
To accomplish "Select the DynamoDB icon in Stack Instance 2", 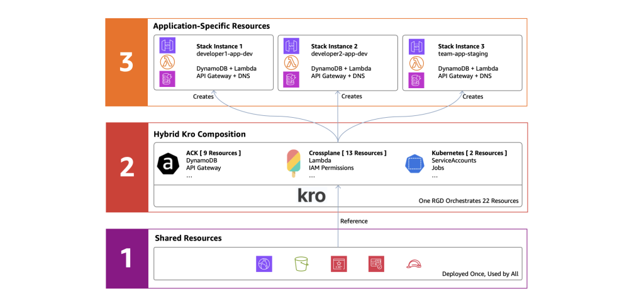I will [x=291, y=79].
